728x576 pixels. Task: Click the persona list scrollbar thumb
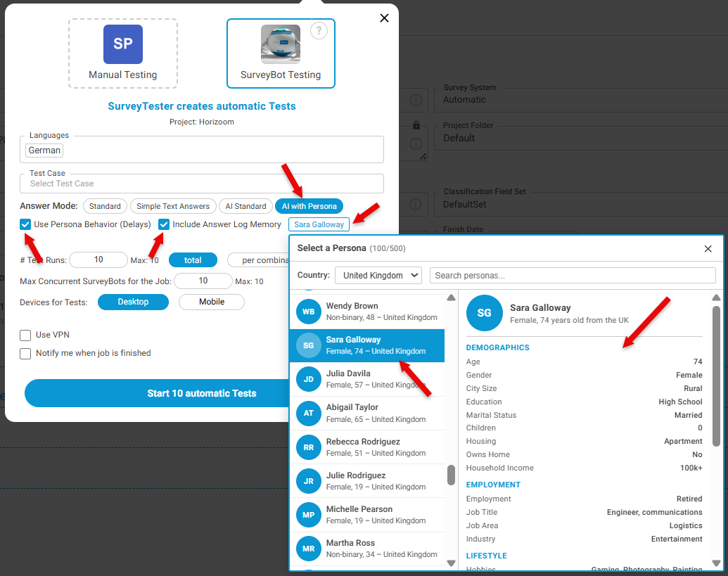(451, 475)
